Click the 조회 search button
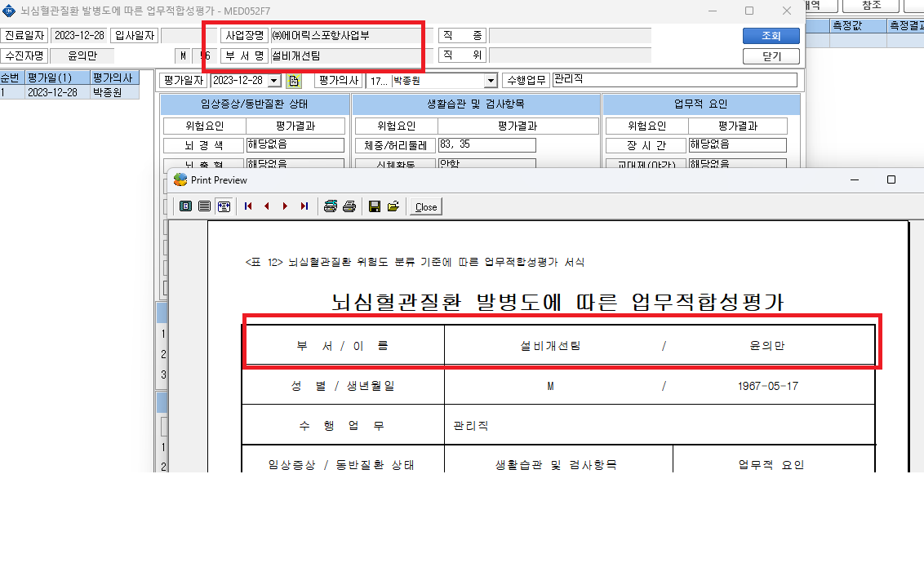Screen dimensions: 924x576 pos(771,35)
